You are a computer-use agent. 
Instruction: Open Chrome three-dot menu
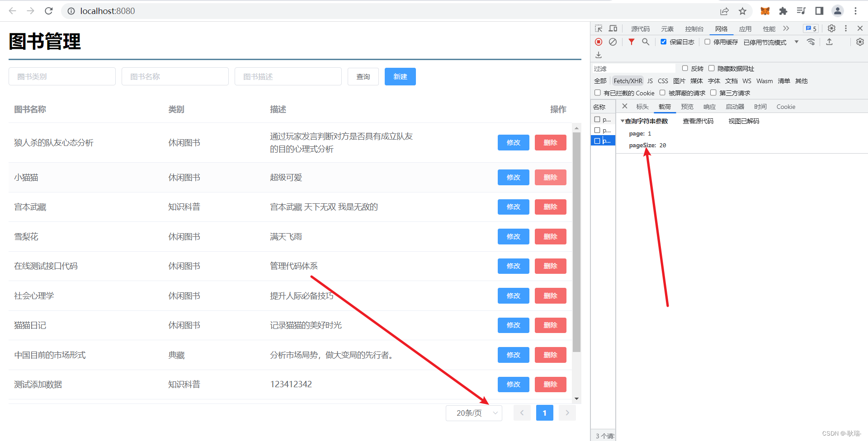855,11
